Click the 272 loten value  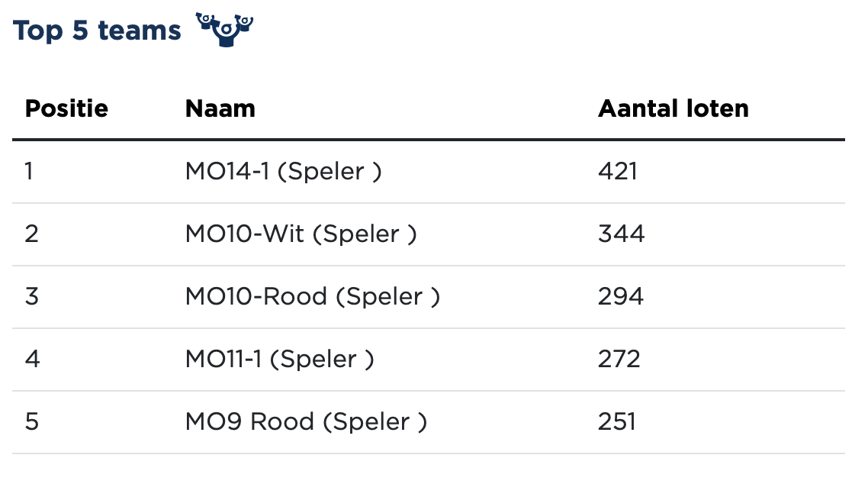(x=619, y=359)
